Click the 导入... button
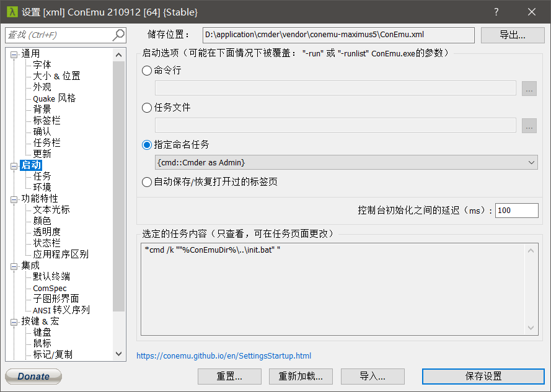Image resolution: width=551 pixels, height=392 pixels. [372, 377]
